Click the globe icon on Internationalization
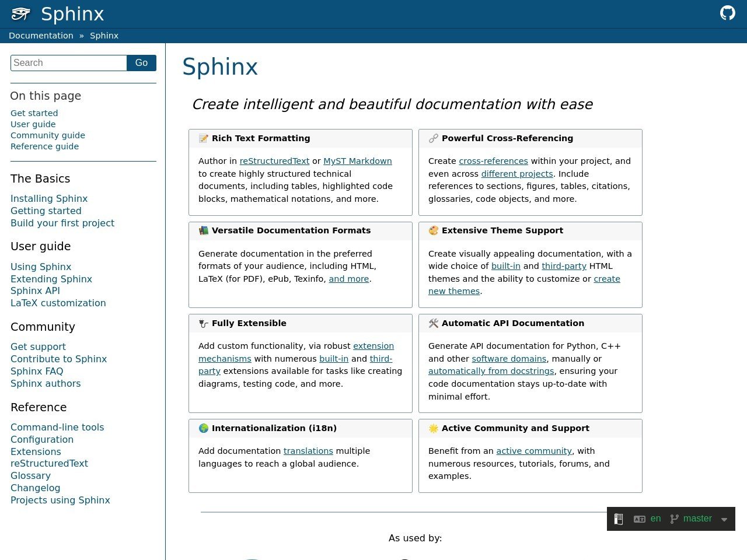This screenshot has width=747, height=560. [204, 428]
